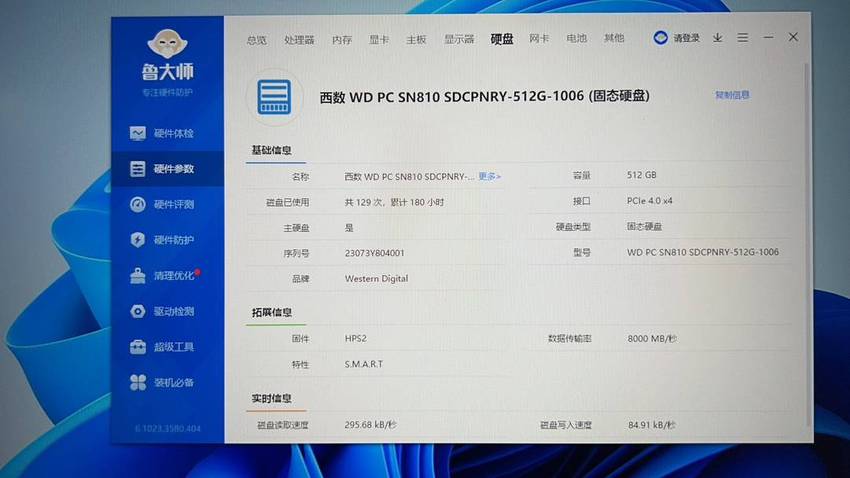Switch to the 内存 tab
Image resolution: width=850 pixels, height=478 pixels.
pyautogui.click(x=342, y=40)
